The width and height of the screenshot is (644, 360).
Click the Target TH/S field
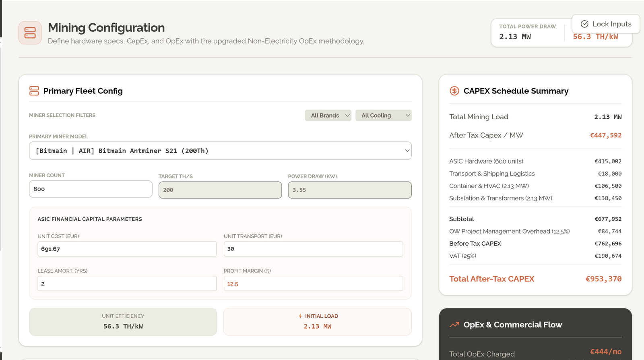pos(220,190)
